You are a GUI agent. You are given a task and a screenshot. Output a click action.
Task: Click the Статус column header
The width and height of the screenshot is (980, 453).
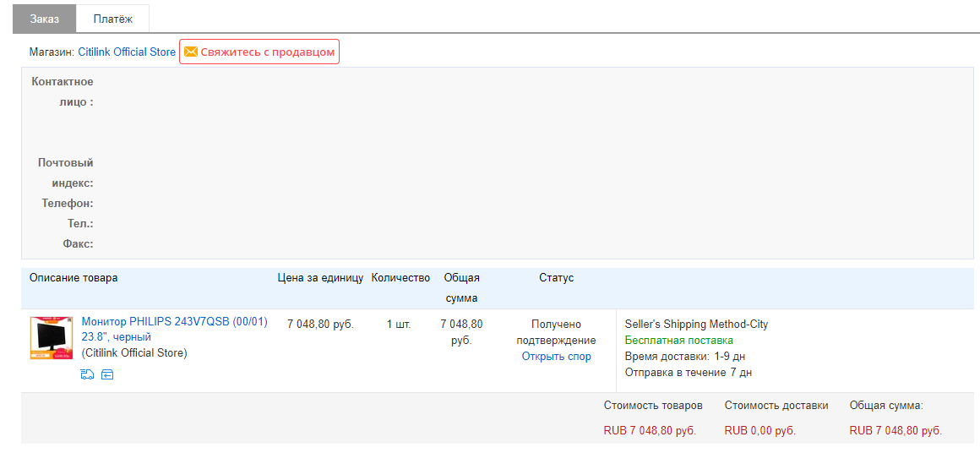pyautogui.click(x=556, y=278)
